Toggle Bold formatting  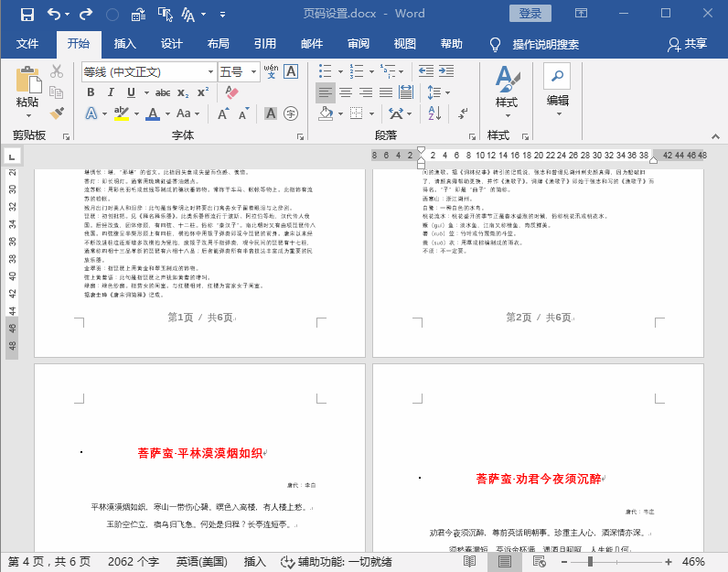(x=91, y=92)
